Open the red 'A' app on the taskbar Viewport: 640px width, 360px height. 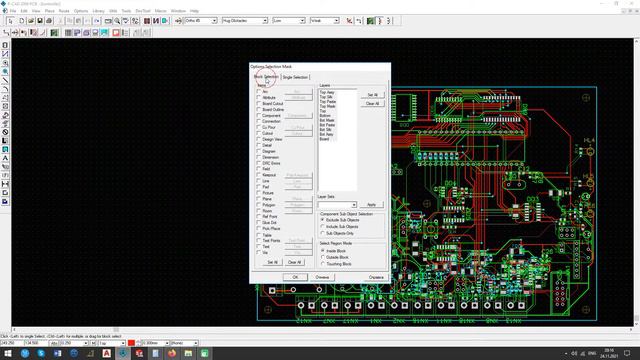[x=107, y=353]
